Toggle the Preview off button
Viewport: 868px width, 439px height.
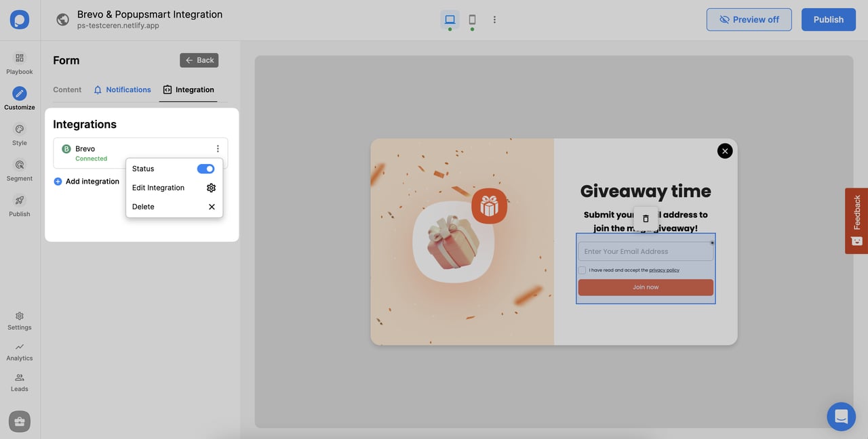tap(749, 20)
